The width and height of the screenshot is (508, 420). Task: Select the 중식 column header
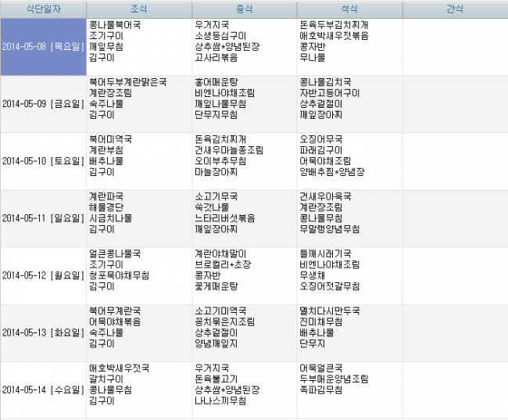243,9
